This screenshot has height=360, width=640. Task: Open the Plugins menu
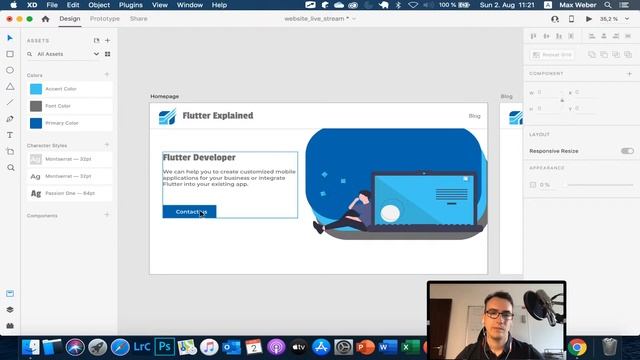131,5
